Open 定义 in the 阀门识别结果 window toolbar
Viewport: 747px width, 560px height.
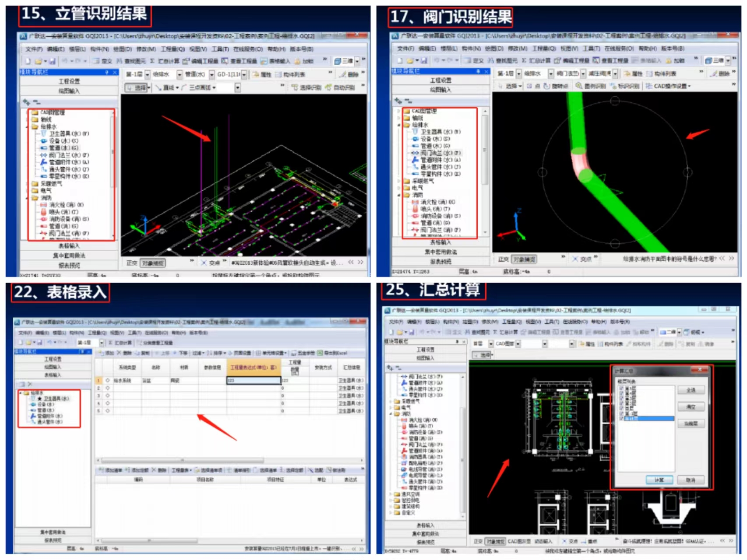474,60
